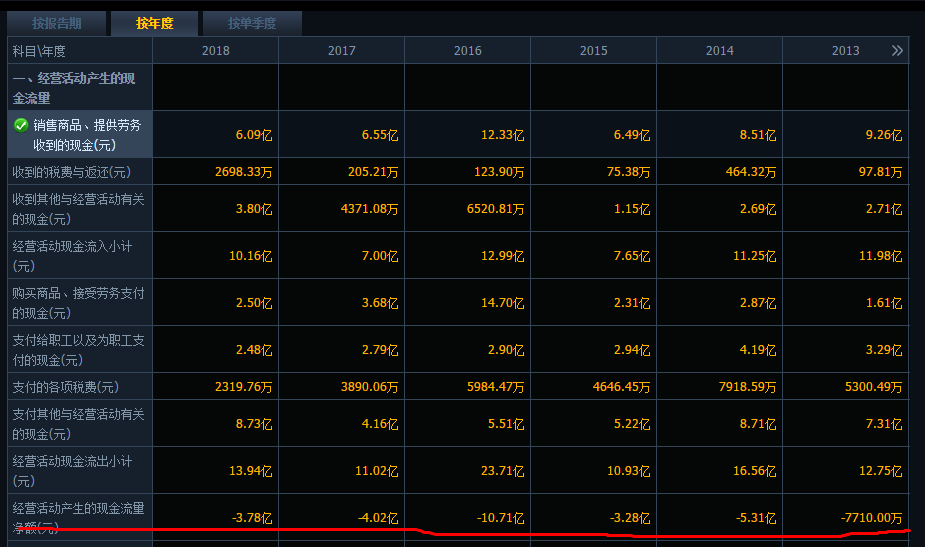
Task: Open the 按单季度 tab
Action: click(x=251, y=23)
